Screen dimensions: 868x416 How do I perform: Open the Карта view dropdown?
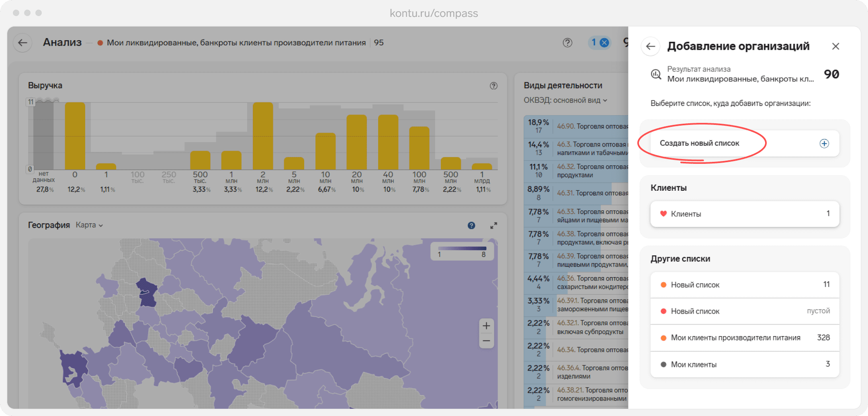tap(89, 225)
